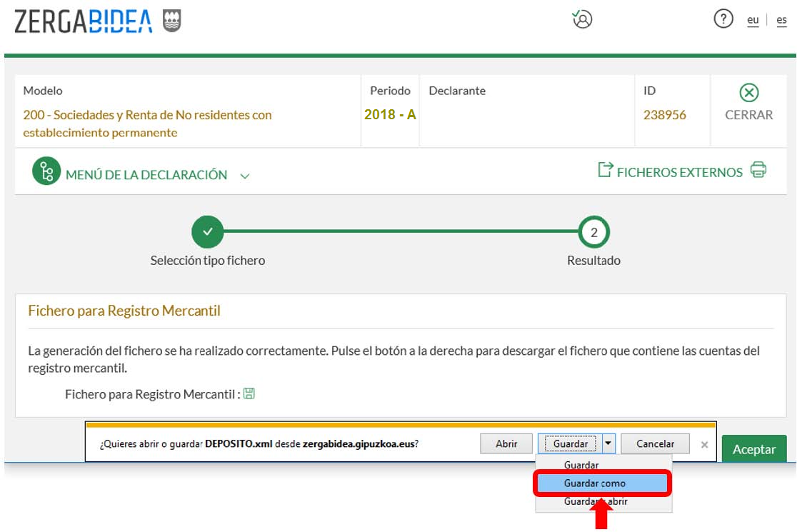Click the declaration menu tree icon
This screenshot has height=532, width=797.
tap(46, 173)
